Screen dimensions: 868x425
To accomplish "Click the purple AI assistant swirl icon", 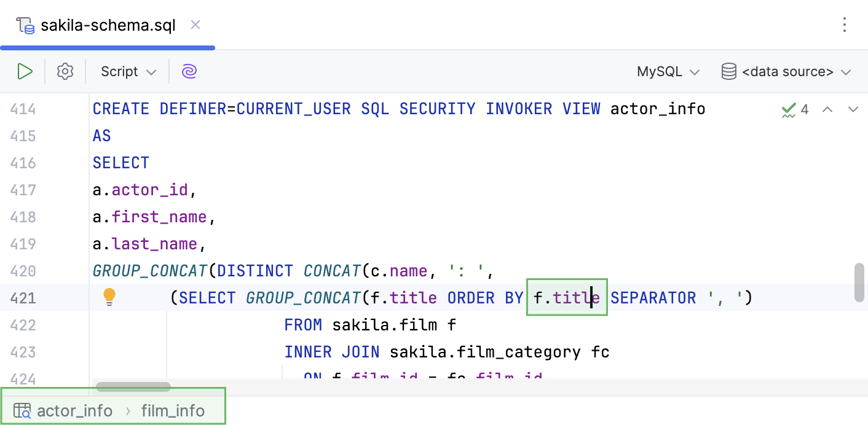I will [189, 71].
